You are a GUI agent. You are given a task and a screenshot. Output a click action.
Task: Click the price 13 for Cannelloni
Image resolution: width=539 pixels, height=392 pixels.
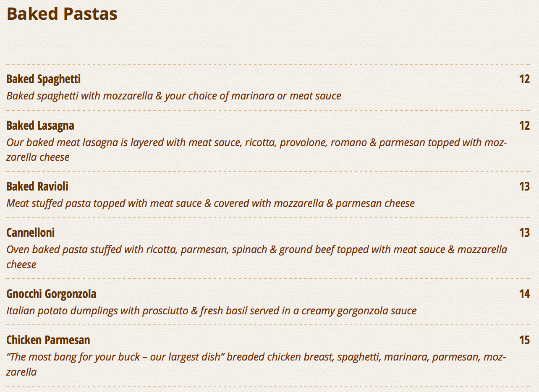(524, 233)
